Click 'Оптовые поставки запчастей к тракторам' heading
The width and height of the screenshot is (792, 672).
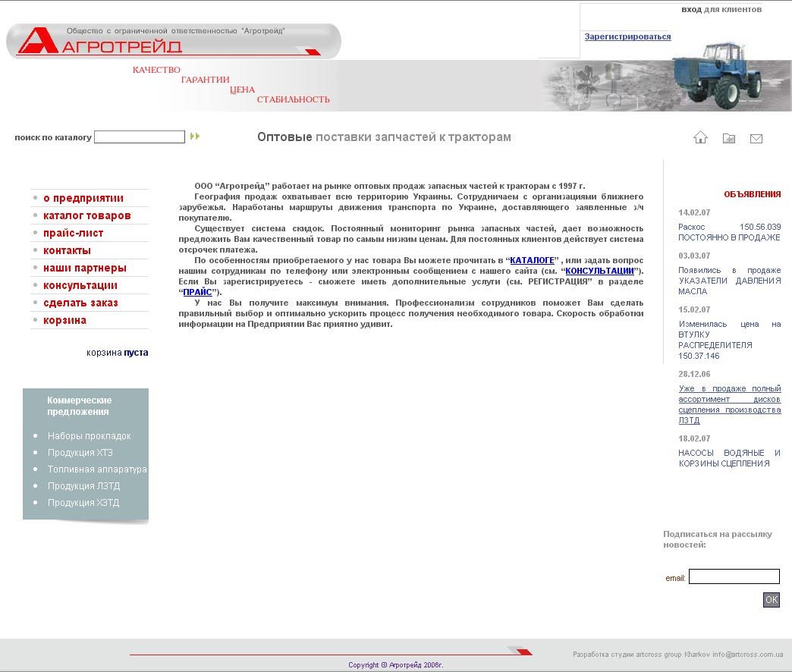pos(384,137)
